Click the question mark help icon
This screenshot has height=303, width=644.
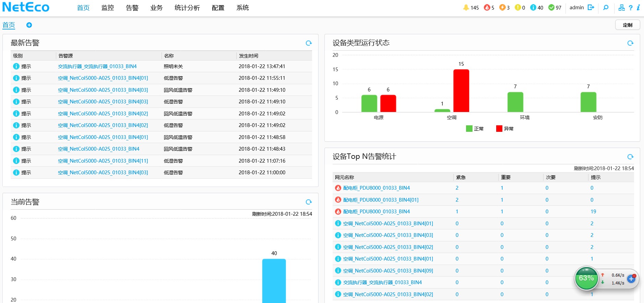point(631,8)
